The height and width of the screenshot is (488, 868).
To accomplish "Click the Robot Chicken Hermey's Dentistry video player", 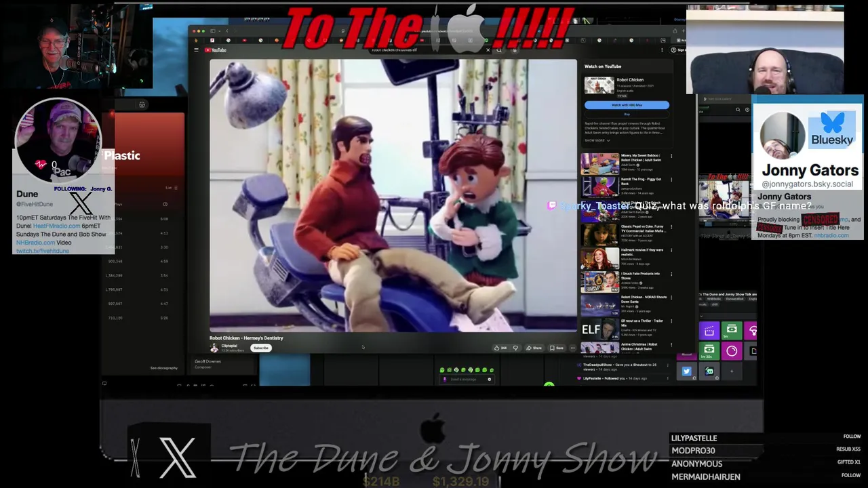I will pyautogui.click(x=393, y=195).
